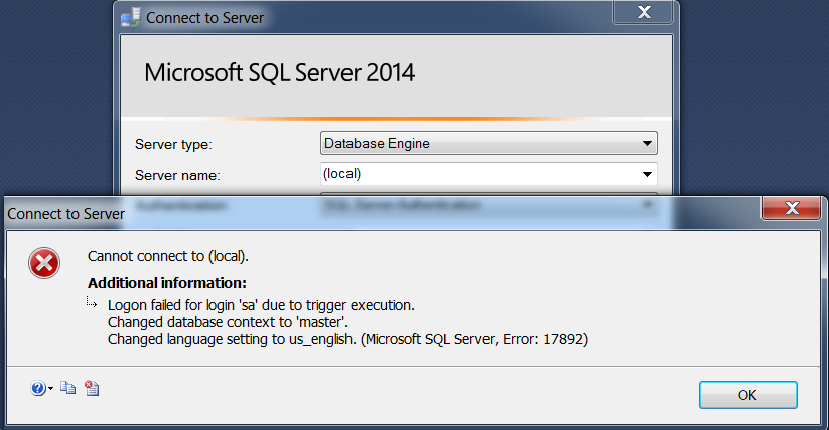Open the help icon in error dialog
The height and width of the screenshot is (430, 829).
click(x=38, y=389)
